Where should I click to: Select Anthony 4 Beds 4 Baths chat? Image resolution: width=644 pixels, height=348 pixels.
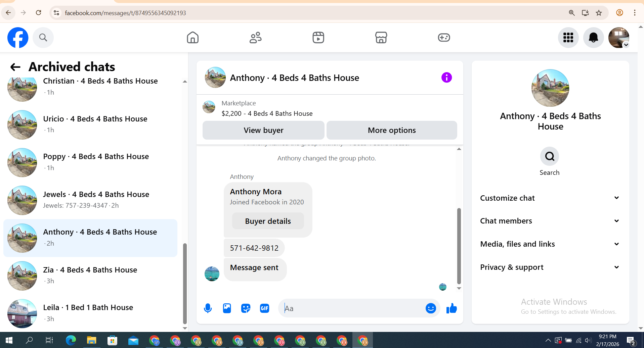[x=90, y=238]
